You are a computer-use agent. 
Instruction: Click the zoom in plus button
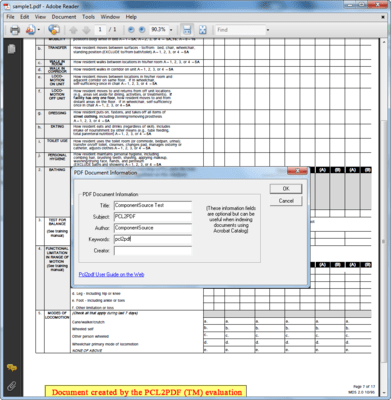[142, 30]
